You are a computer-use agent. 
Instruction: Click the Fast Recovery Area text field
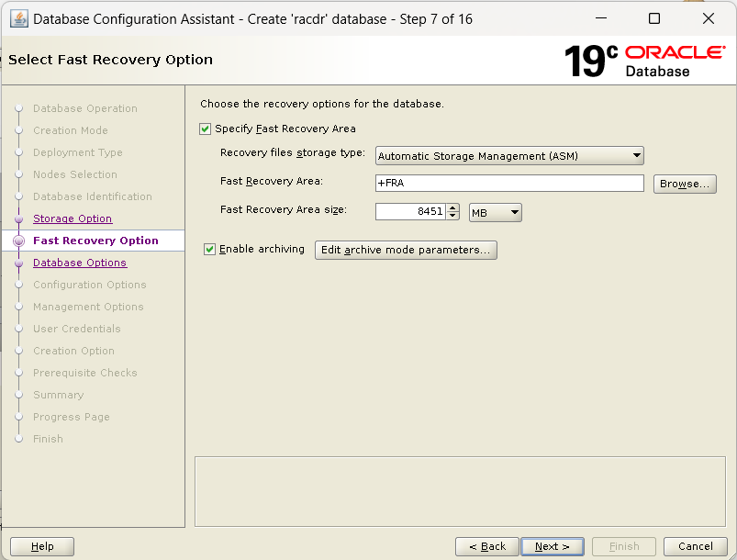pyautogui.click(x=509, y=183)
